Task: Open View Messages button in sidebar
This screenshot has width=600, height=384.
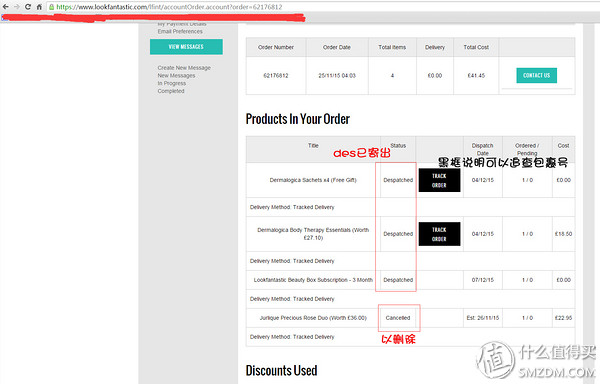Action: pyautogui.click(x=186, y=47)
